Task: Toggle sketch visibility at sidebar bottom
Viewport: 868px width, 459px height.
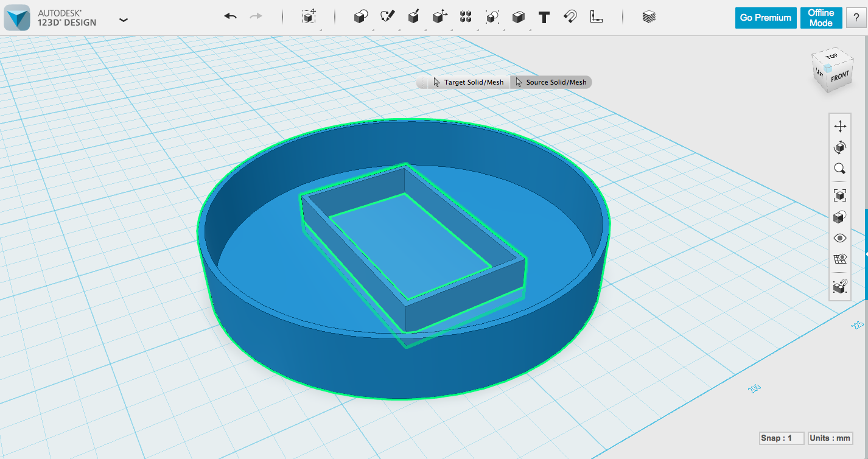Action: point(839,286)
